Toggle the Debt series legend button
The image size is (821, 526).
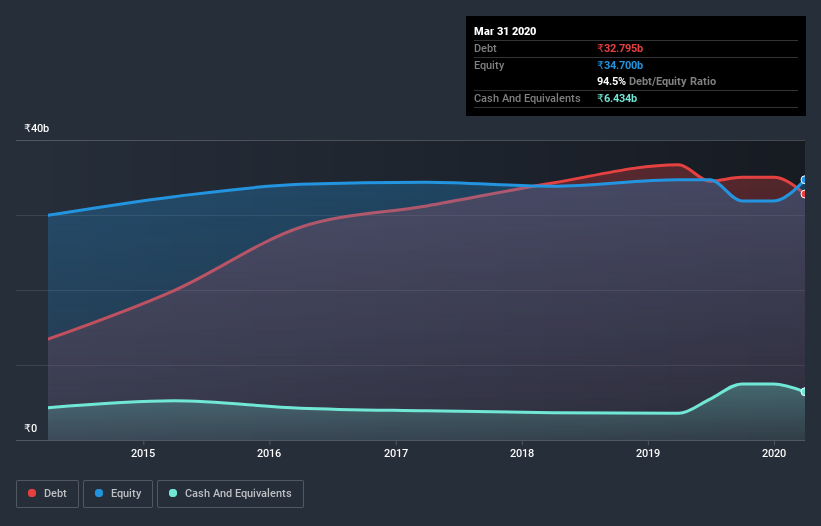point(48,494)
